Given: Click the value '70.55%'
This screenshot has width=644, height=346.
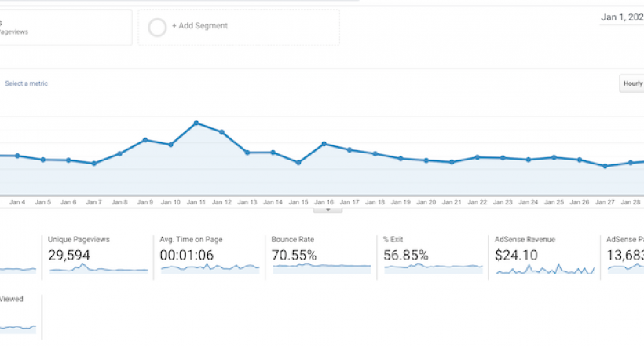Looking at the screenshot, I should pyautogui.click(x=294, y=255).
